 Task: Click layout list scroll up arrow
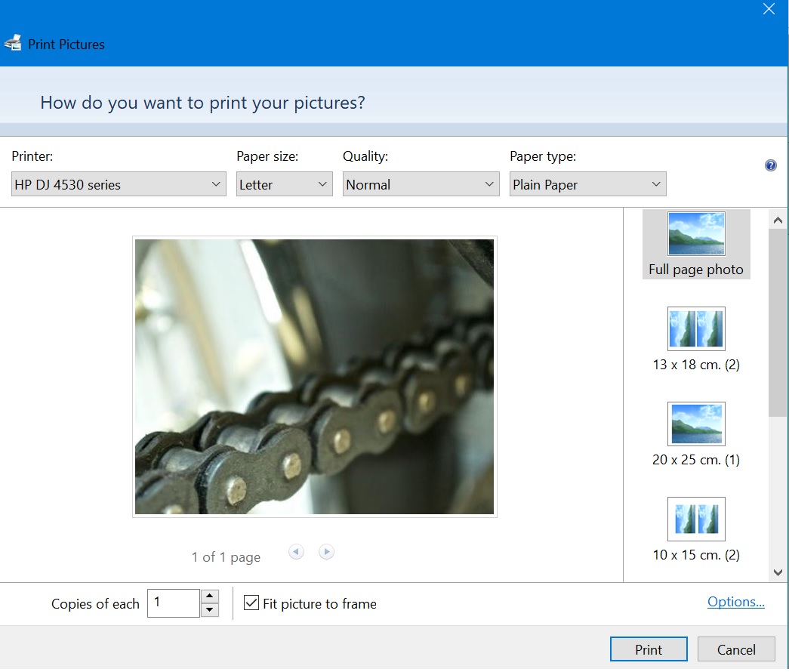click(778, 220)
